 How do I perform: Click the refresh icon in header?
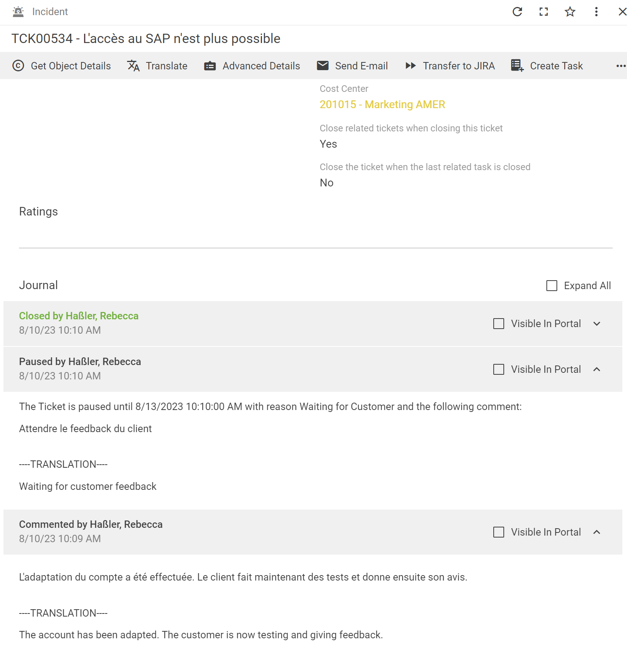click(x=517, y=12)
